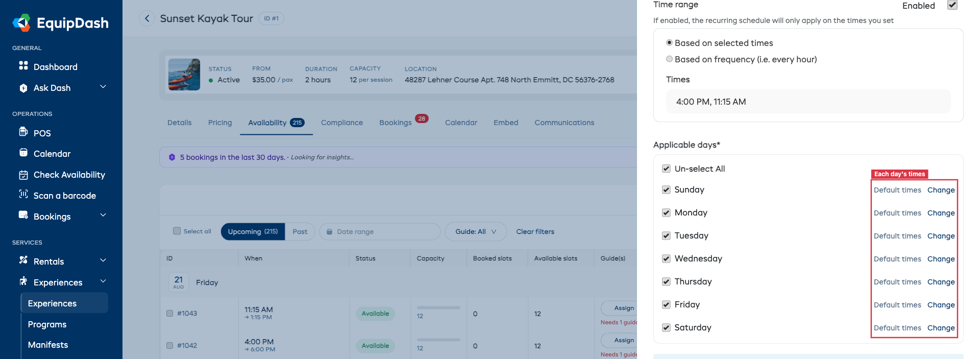
Task: Click the calendar icon in Date range field
Action: click(x=330, y=231)
